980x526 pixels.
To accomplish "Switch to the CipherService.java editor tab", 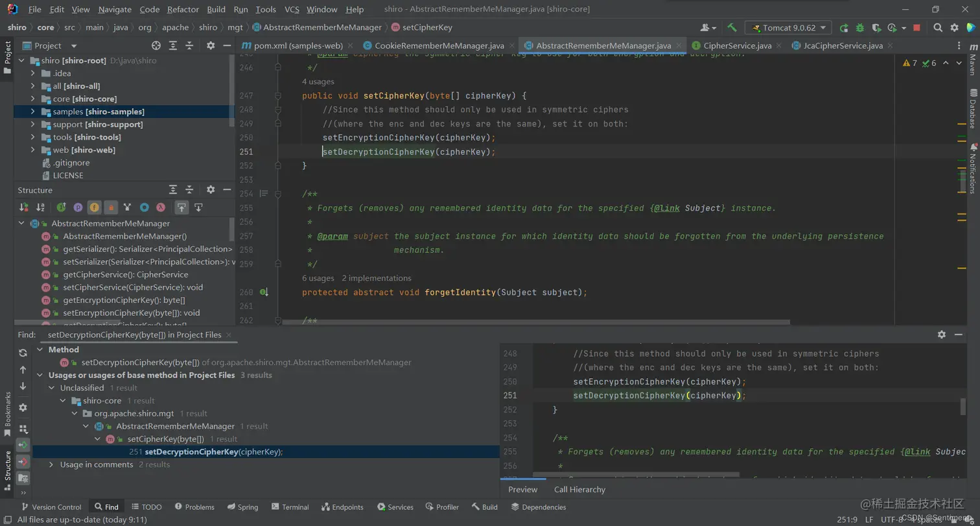I will (x=737, y=45).
